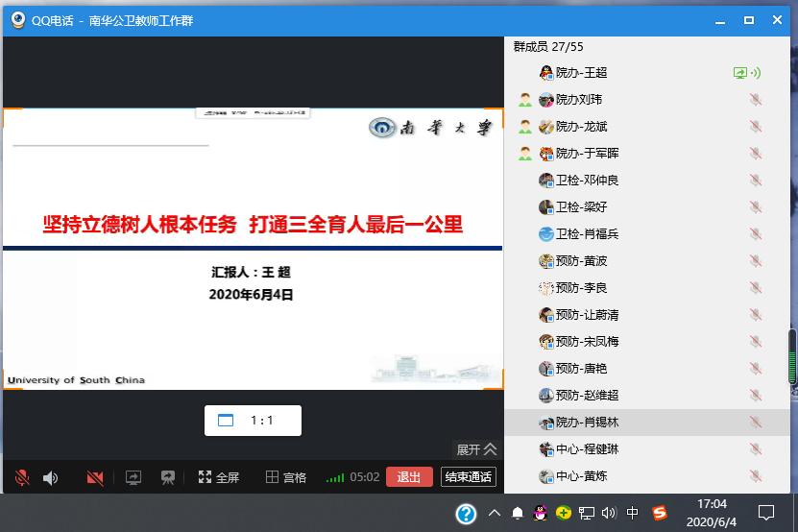Toggle the speaker volume icon
This screenshot has width=798, height=532.
point(50,477)
